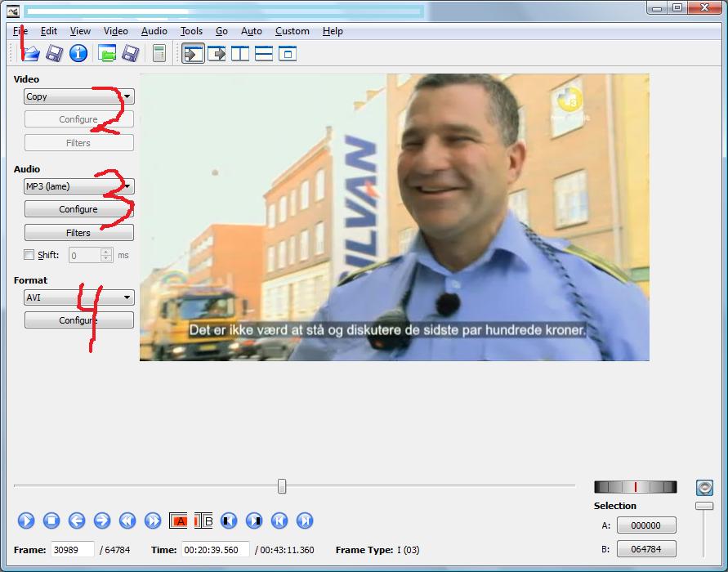728x572 pixels.
Task: Increase Shift value with up arrow
Action: pyautogui.click(x=106, y=252)
